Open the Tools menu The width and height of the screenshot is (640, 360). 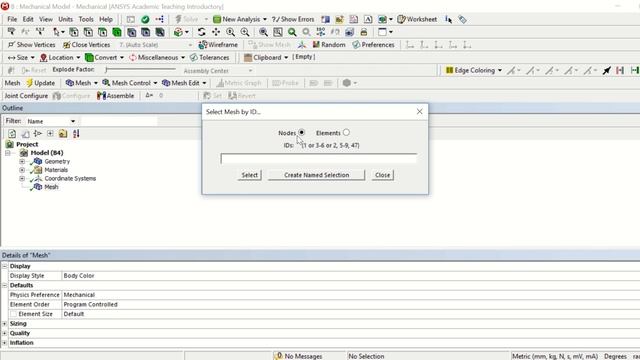(x=86, y=19)
